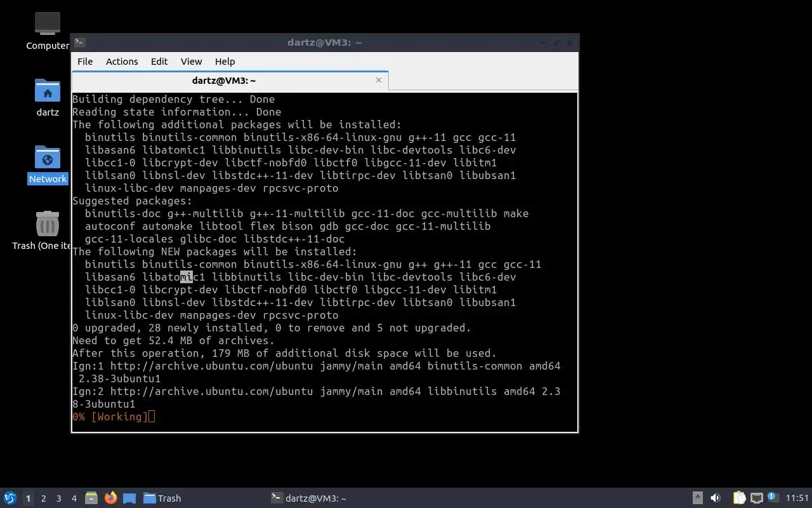Launch the file manager from the panel

click(91, 498)
